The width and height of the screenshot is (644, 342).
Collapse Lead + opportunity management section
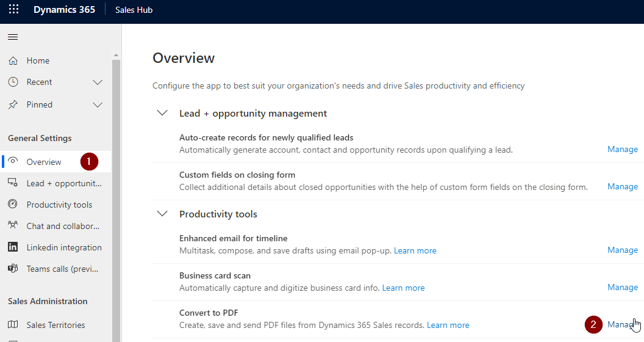(162, 112)
